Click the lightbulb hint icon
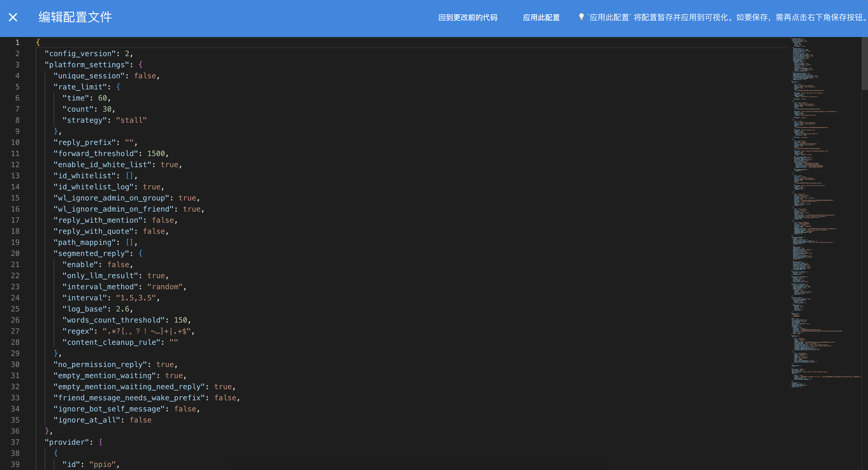This screenshot has width=868, height=470. point(581,17)
